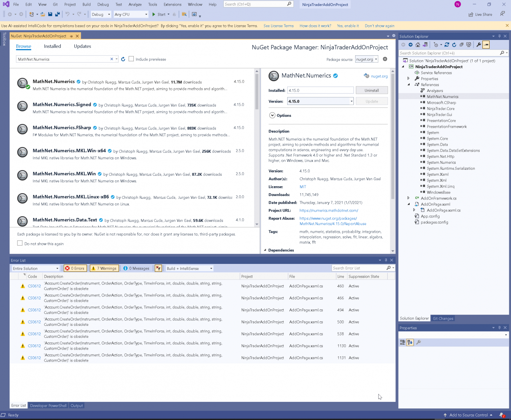Select AddOnFramework.cs in Solution Explorer
The width and height of the screenshot is (511, 420).
coord(439,198)
